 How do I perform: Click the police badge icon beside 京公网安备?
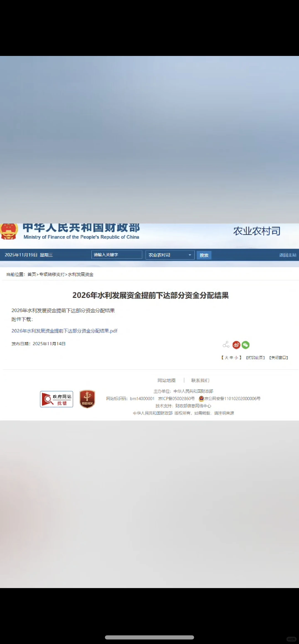pos(201,398)
